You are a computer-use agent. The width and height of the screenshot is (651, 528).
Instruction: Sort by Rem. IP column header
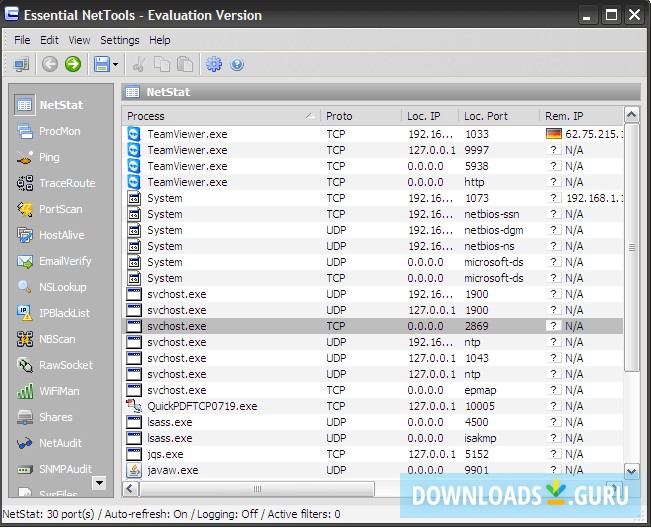581,116
